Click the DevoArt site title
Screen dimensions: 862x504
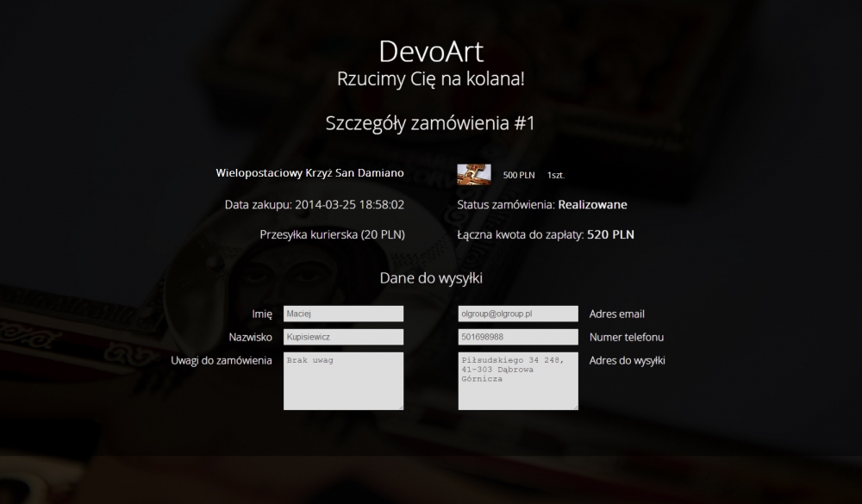(431, 52)
